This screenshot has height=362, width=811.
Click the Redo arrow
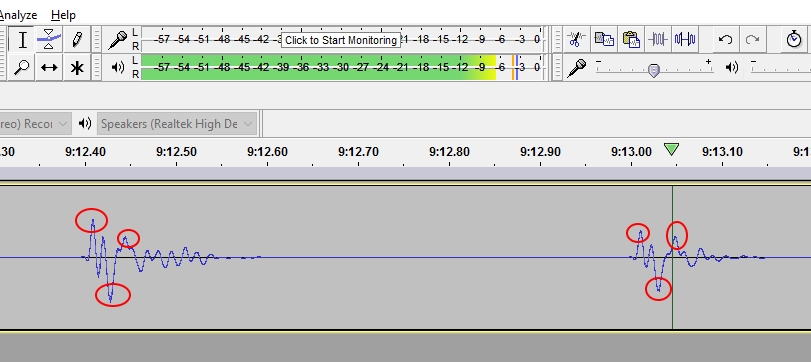click(x=752, y=39)
